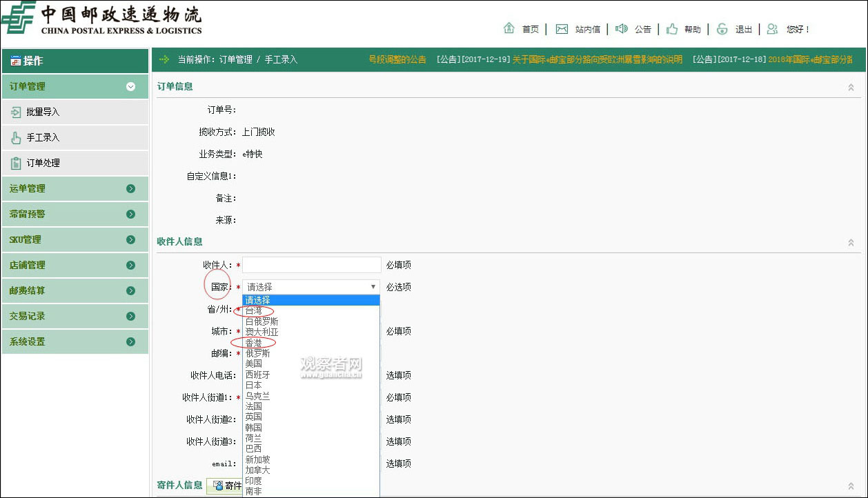Open the 公告 link

click(x=642, y=29)
